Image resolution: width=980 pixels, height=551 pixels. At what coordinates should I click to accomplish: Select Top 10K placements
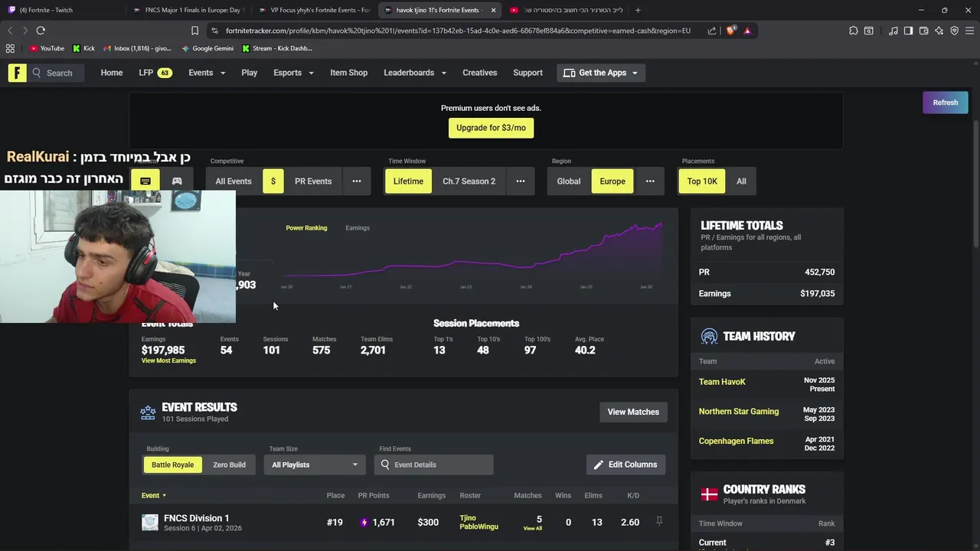pyautogui.click(x=702, y=181)
